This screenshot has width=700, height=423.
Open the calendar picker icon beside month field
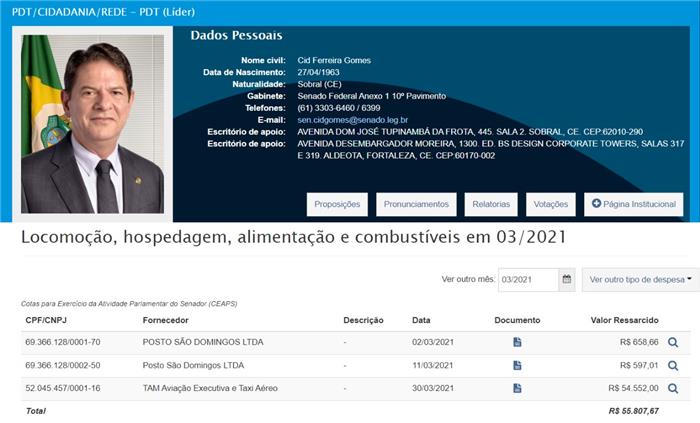tap(567, 280)
